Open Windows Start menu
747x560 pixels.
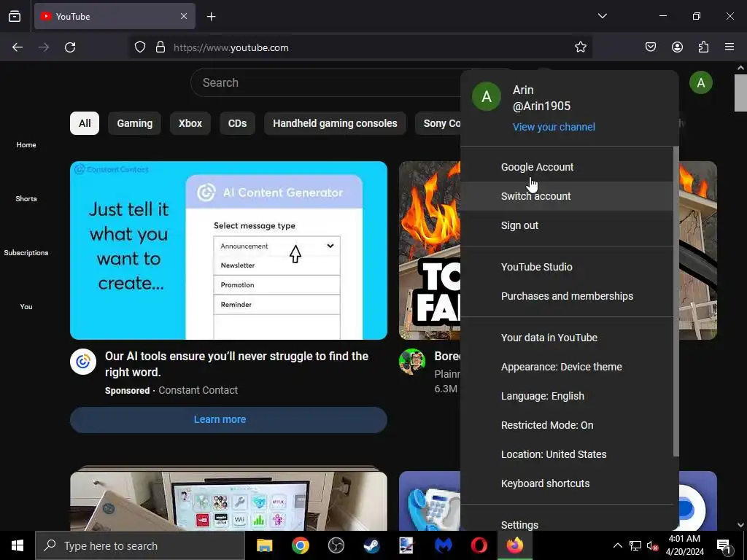coord(18,545)
